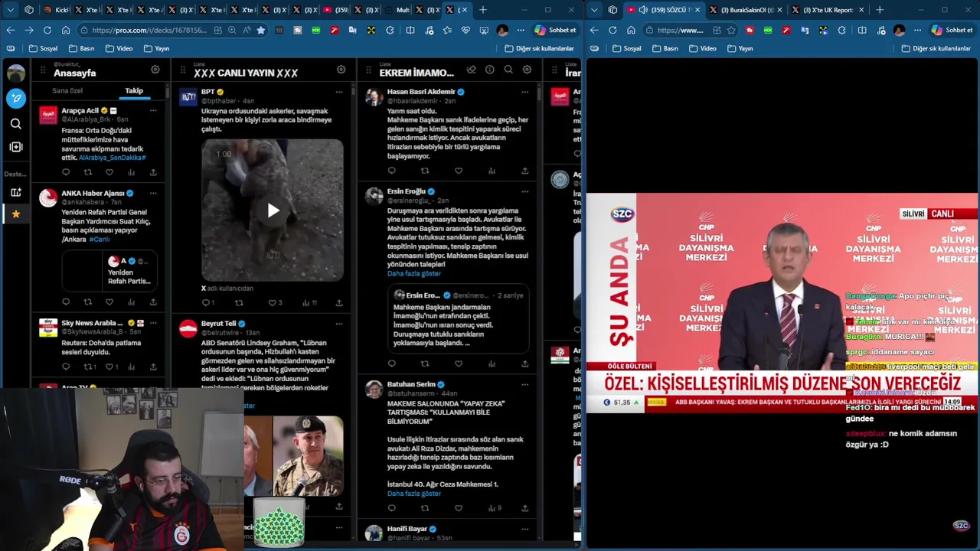The height and width of the screenshot is (551, 980).
Task: Share the Arapça Acil post
Action: point(153,172)
